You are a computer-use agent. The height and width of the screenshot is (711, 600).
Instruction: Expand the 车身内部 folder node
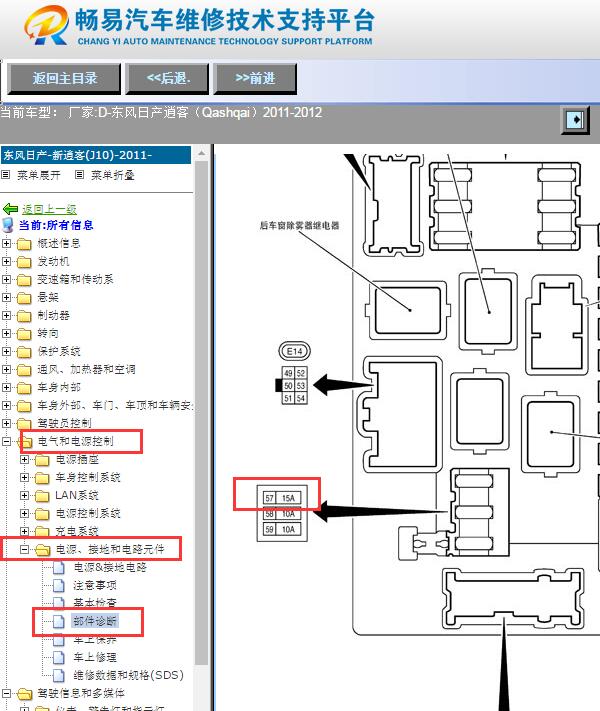point(6,387)
